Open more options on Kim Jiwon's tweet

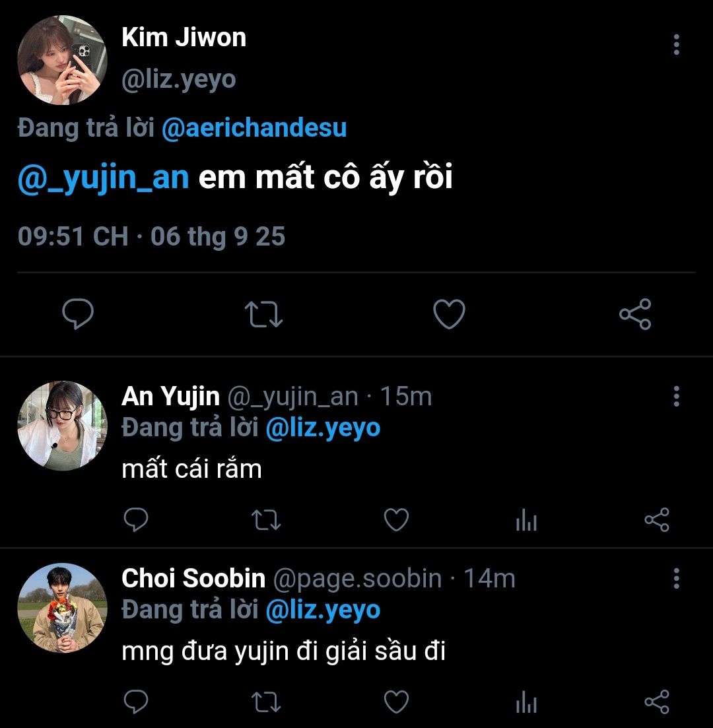tap(676, 44)
